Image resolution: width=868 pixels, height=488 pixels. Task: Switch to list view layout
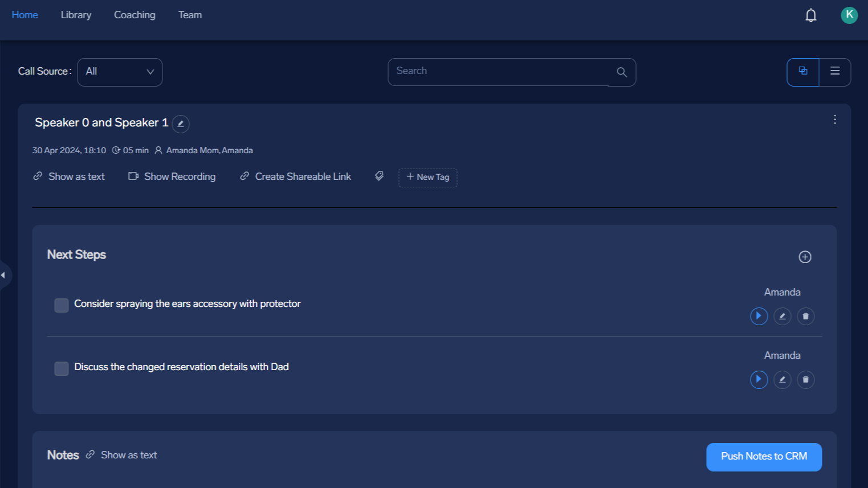click(835, 72)
